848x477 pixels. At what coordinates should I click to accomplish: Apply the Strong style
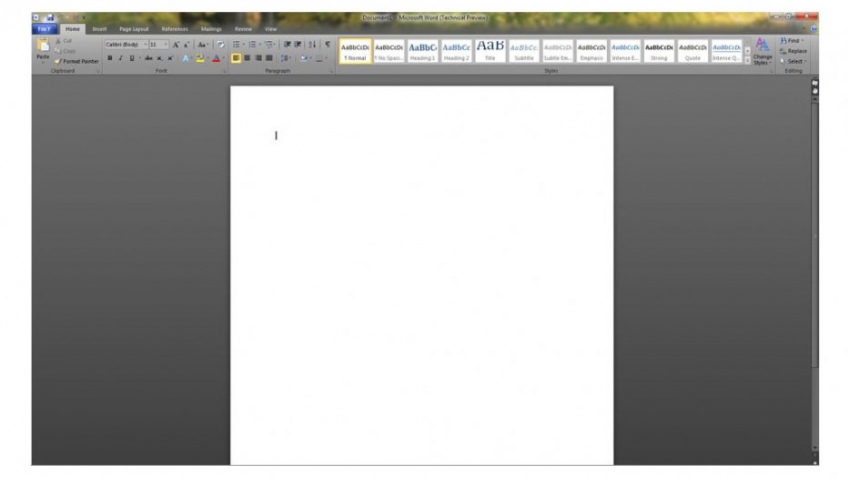(659, 51)
